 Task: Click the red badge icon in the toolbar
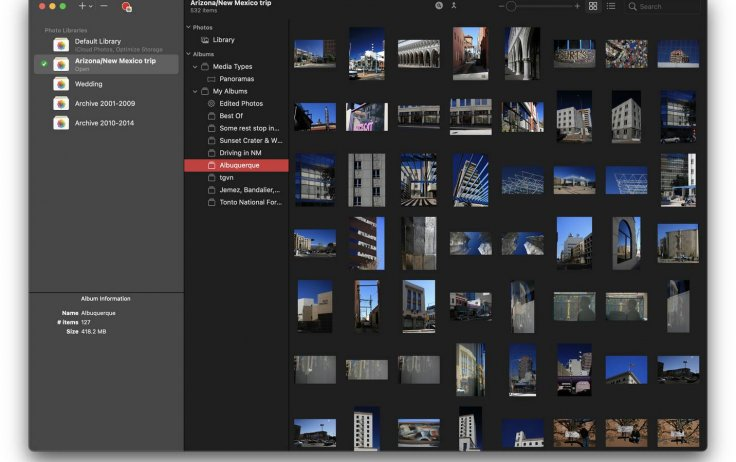(x=127, y=7)
